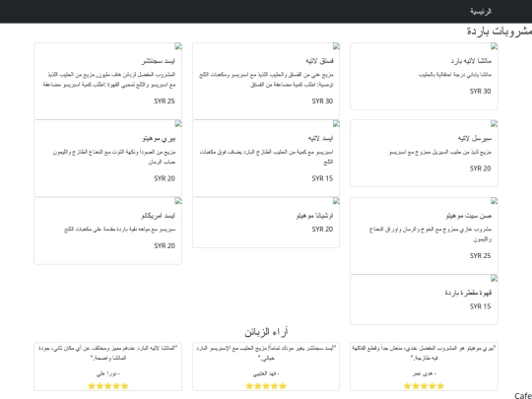The image size is (532, 399).
Task: Click broken image icon on صن سيت موهيتو card
Action: [x=494, y=201]
